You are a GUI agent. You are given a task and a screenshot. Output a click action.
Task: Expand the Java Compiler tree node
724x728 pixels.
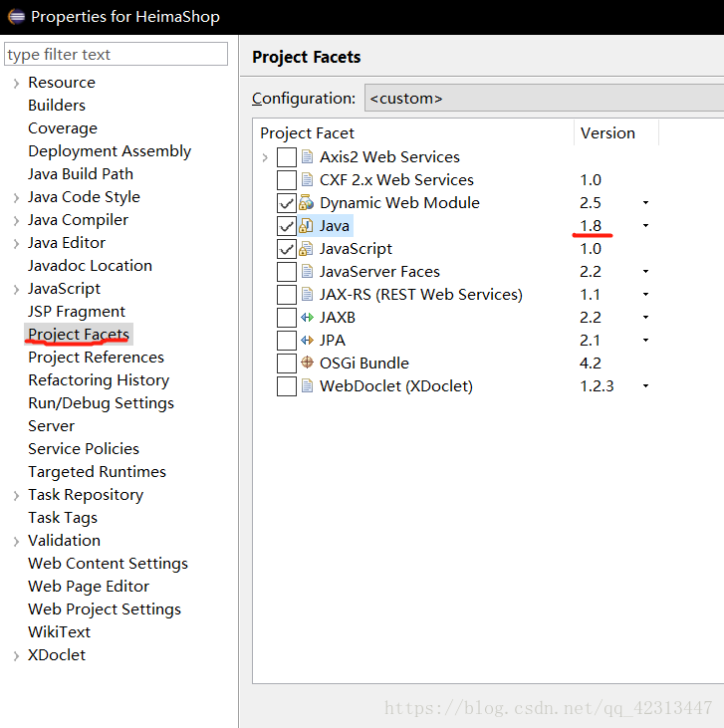coord(16,220)
